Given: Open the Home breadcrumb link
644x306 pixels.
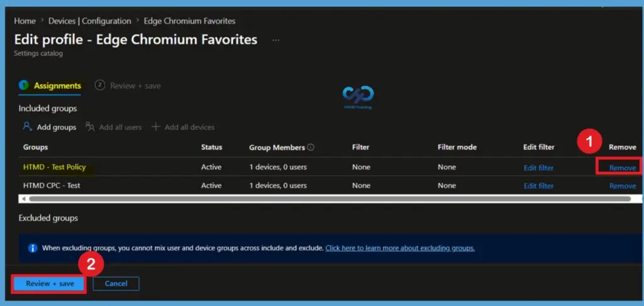Looking at the screenshot, I should 25,21.
